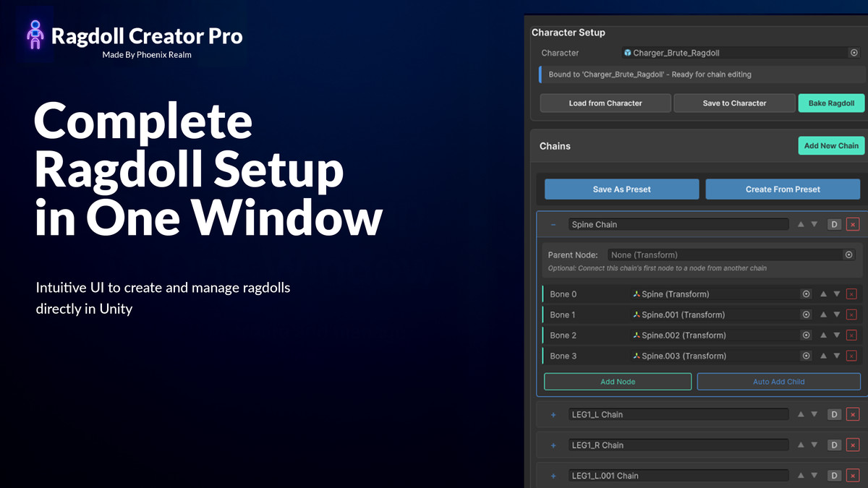This screenshot has width=868, height=488.
Task: Click the Parent Node target selector icon
Action: [x=848, y=254]
